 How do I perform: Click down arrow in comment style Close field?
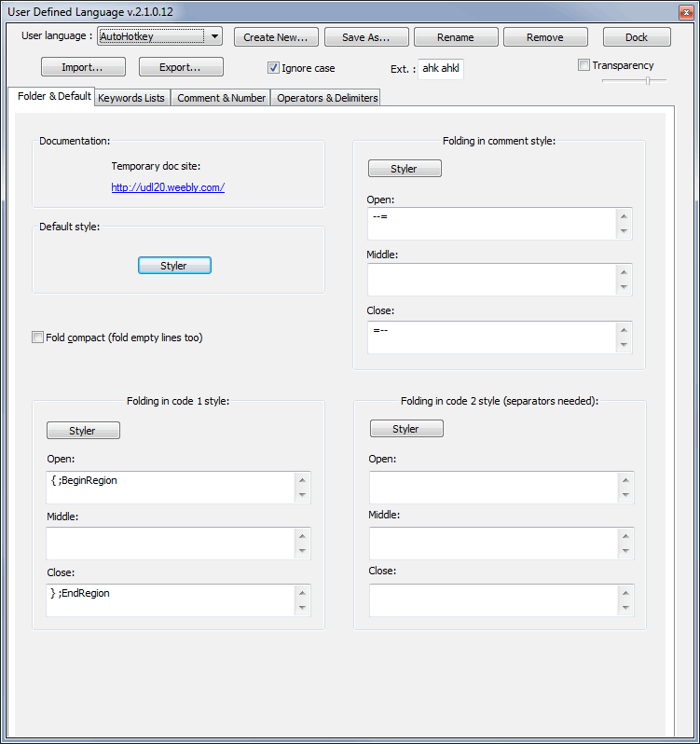coord(624,345)
